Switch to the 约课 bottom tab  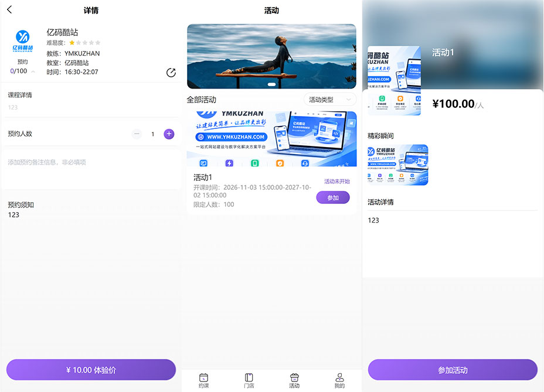click(x=203, y=380)
